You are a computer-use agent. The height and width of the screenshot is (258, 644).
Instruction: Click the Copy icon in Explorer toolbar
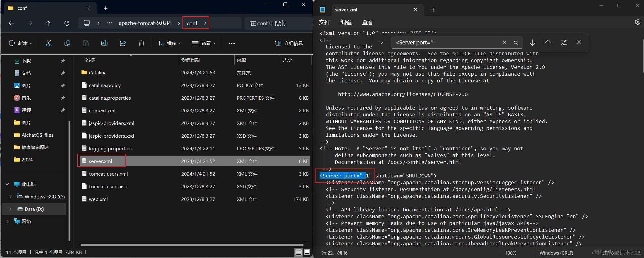pyautogui.click(x=67, y=43)
